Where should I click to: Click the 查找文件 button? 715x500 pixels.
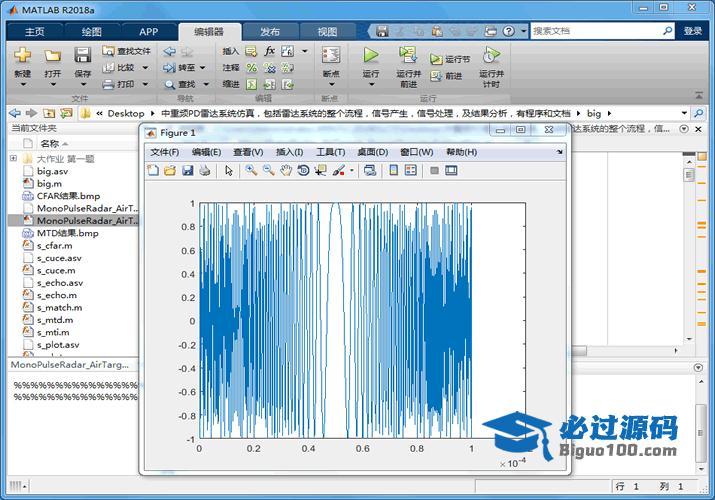pyautogui.click(x=127, y=51)
